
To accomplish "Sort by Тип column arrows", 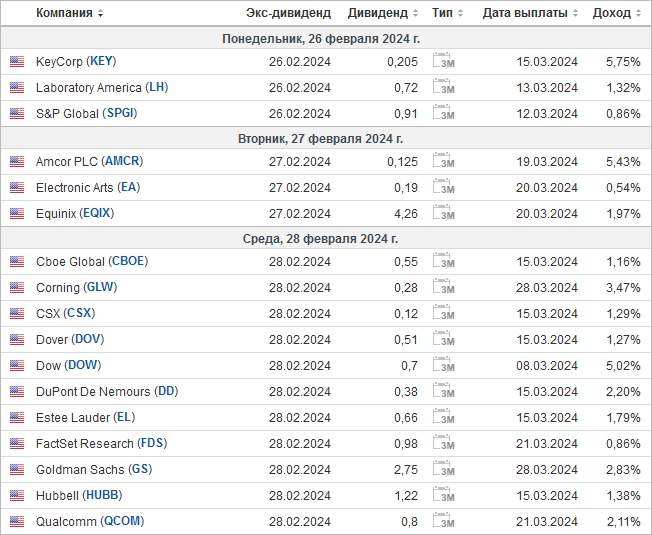I will [x=460, y=13].
